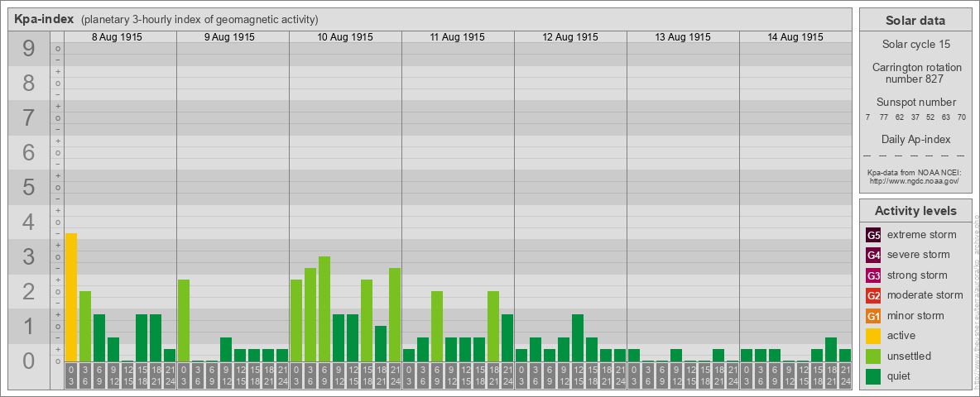Click the quiet legend label
The image size is (980, 397).
tap(899, 376)
